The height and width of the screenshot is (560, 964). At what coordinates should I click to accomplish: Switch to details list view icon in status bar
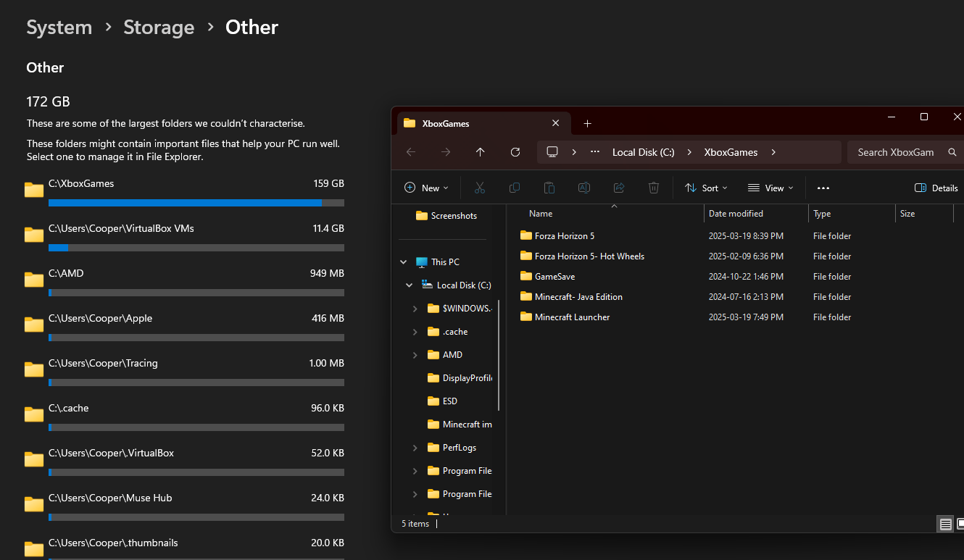point(945,524)
